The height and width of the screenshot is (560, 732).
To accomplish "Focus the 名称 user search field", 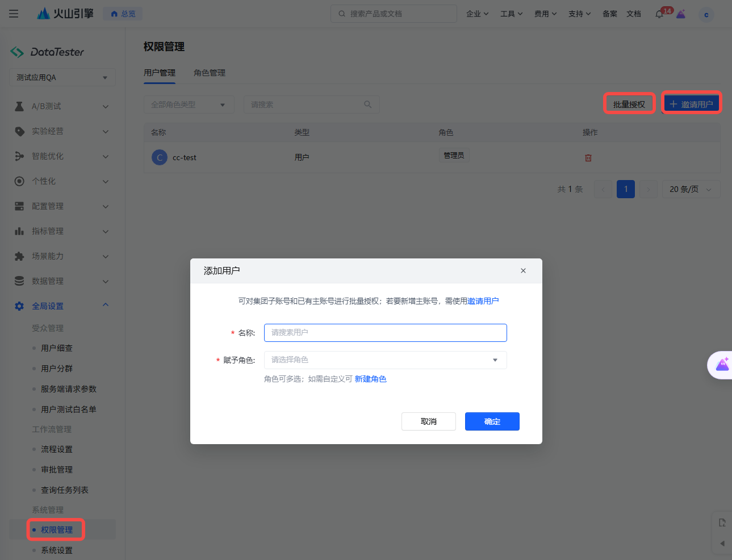I will (386, 333).
